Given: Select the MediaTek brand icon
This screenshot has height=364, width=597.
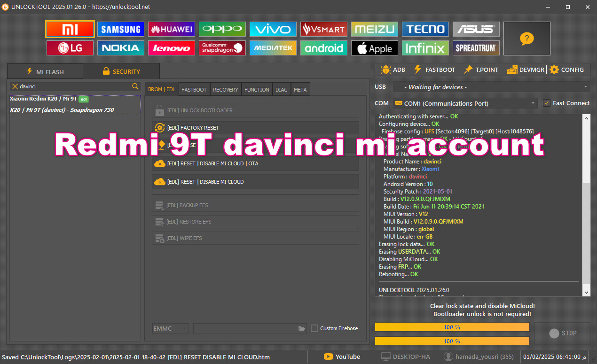Looking at the screenshot, I should pyautogui.click(x=273, y=48).
